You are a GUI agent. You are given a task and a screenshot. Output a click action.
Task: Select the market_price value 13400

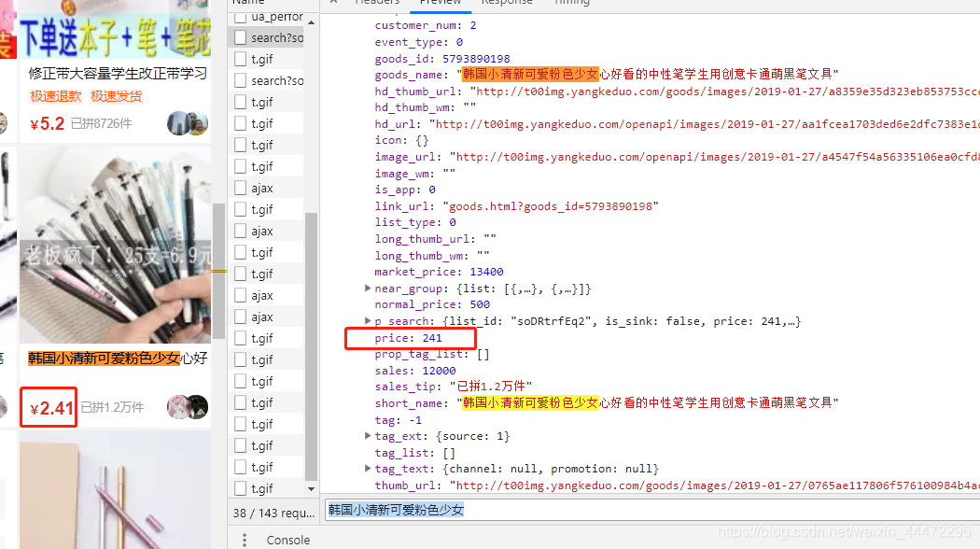[487, 272]
